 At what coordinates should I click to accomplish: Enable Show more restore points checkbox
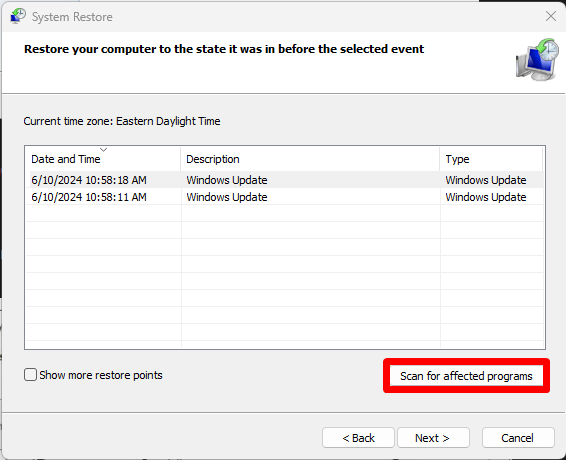[x=30, y=375]
